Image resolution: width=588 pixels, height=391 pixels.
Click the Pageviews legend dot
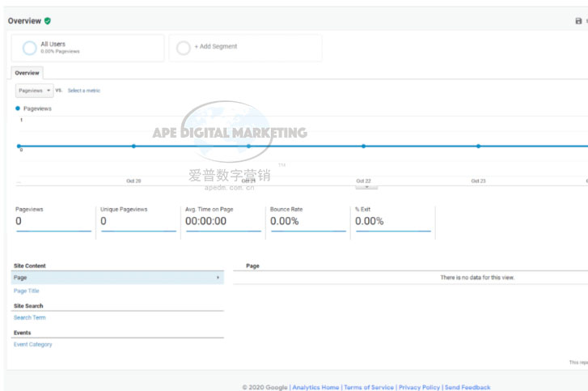pos(18,108)
